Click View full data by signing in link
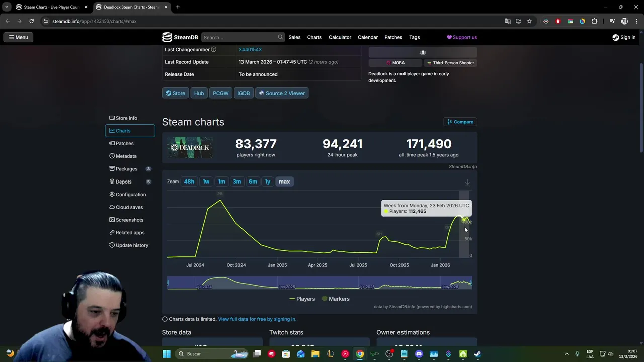This screenshot has width=644, height=362. pyautogui.click(x=257, y=319)
